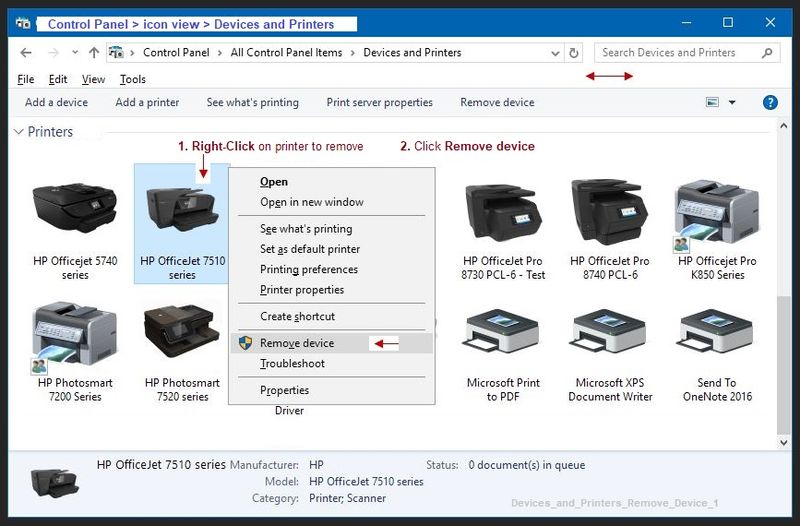Collapse the Printers group

point(19,132)
